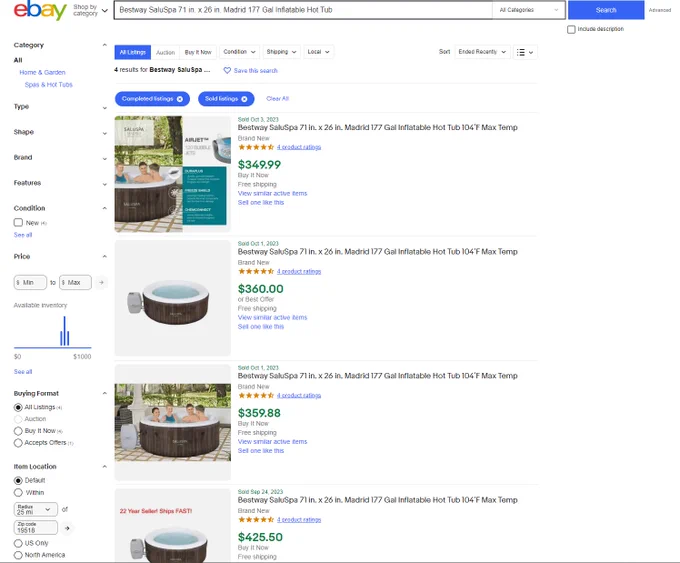This screenshot has width=680, height=563.
Task: Click the Clear All filters link
Action: point(278,98)
